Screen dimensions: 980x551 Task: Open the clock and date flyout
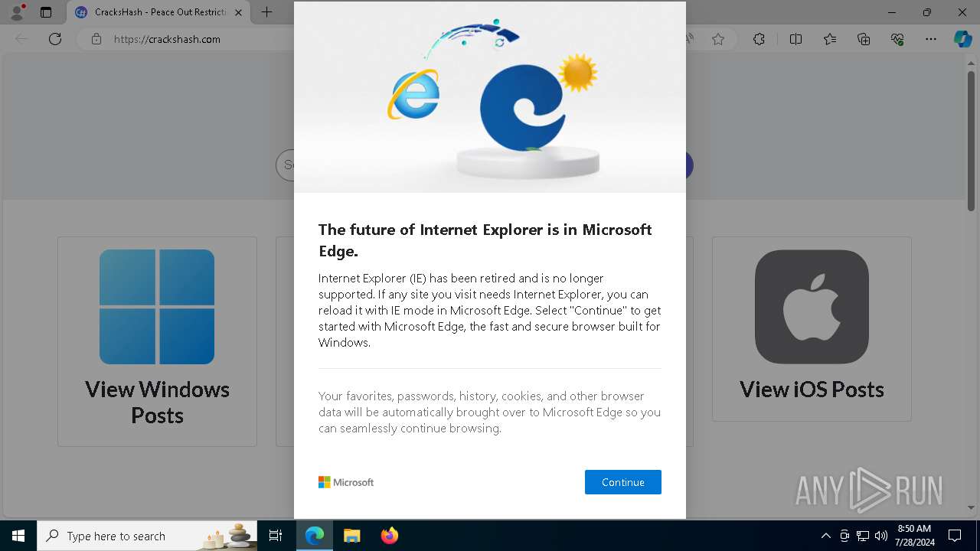pos(914,536)
